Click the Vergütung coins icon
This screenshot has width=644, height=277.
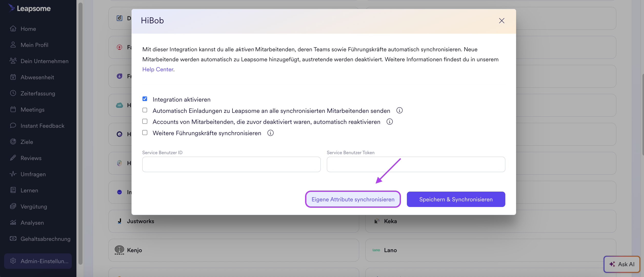click(13, 206)
